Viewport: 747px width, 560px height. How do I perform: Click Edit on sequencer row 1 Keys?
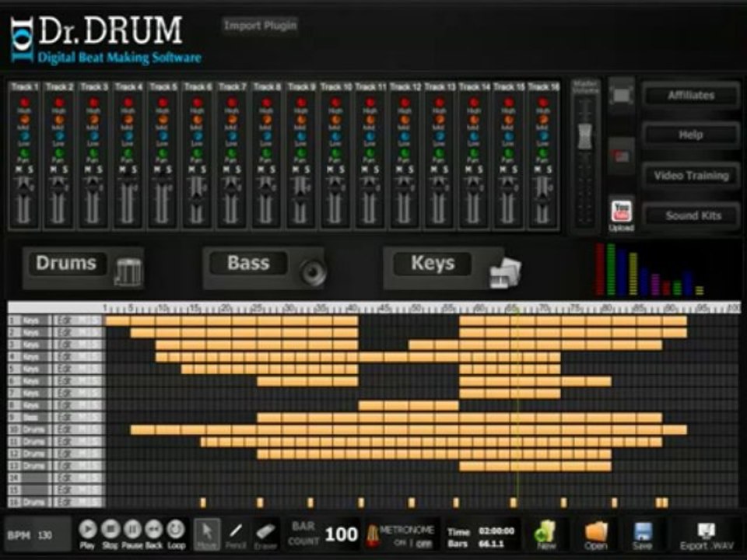pyautogui.click(x=64, y=321)
